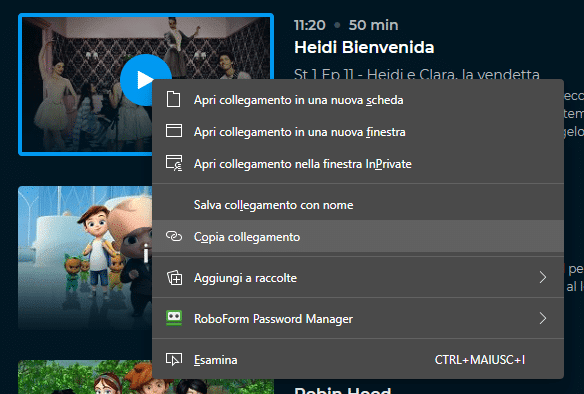Screen dimensions: 584x394
Task: Choose Apri collegamento in una nuova scheda
Action: [358, 100]
